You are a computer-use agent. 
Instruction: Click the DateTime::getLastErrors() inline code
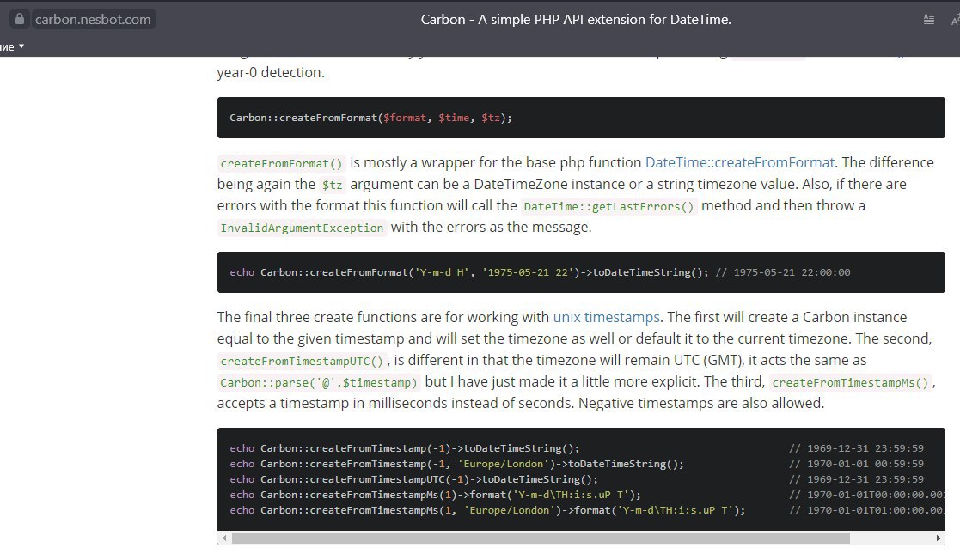click(x=608, y=206)
